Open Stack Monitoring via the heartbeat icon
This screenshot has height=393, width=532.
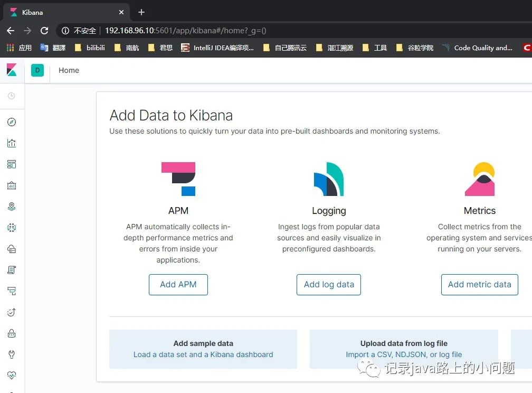(x=12, y=375)
